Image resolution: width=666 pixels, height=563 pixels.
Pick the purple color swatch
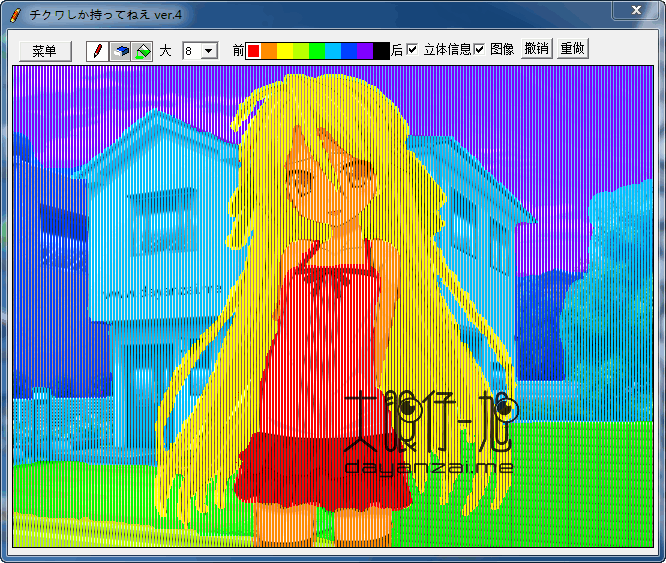(365, 51)
